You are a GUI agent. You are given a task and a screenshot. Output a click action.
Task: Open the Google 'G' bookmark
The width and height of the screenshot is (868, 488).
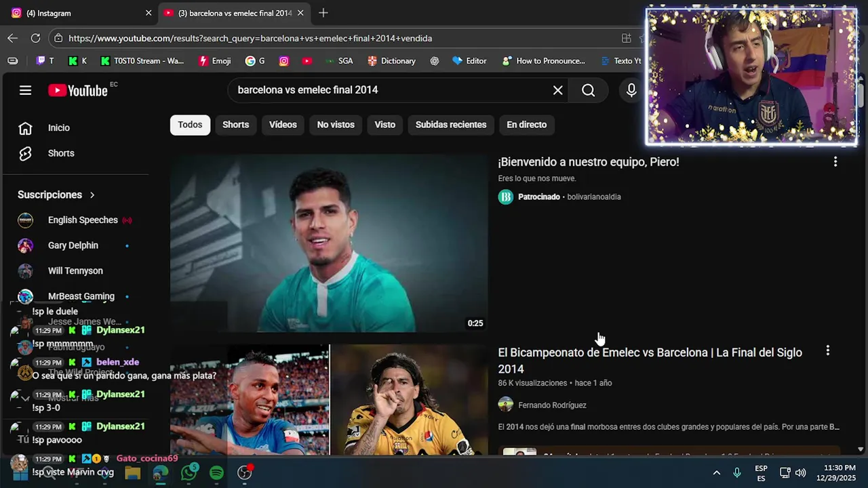coord(255,61)
